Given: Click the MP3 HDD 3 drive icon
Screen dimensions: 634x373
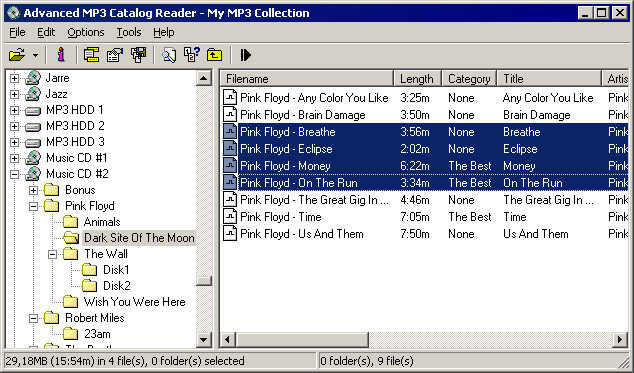Looking at the screenshot, I should [33, 142].
